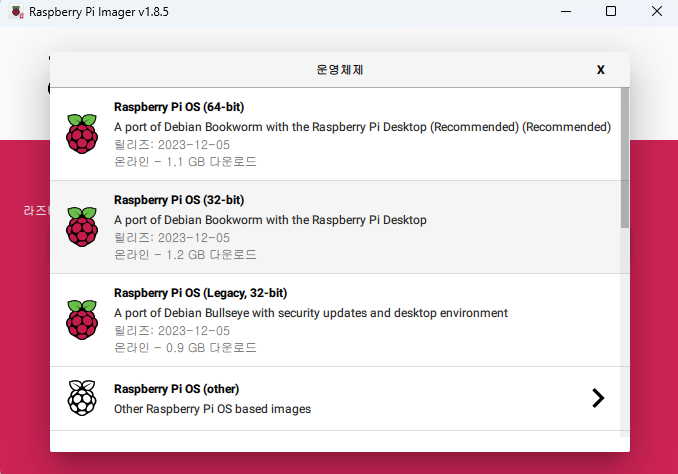Screen dimensions: 678x474
Task: Minimize the Raspberry Pi Imager window
Action: (566, 12)
